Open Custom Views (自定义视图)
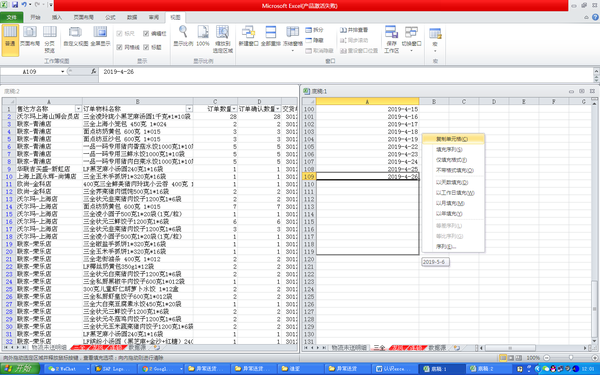 pyautogui.click(x=75, y=37)
